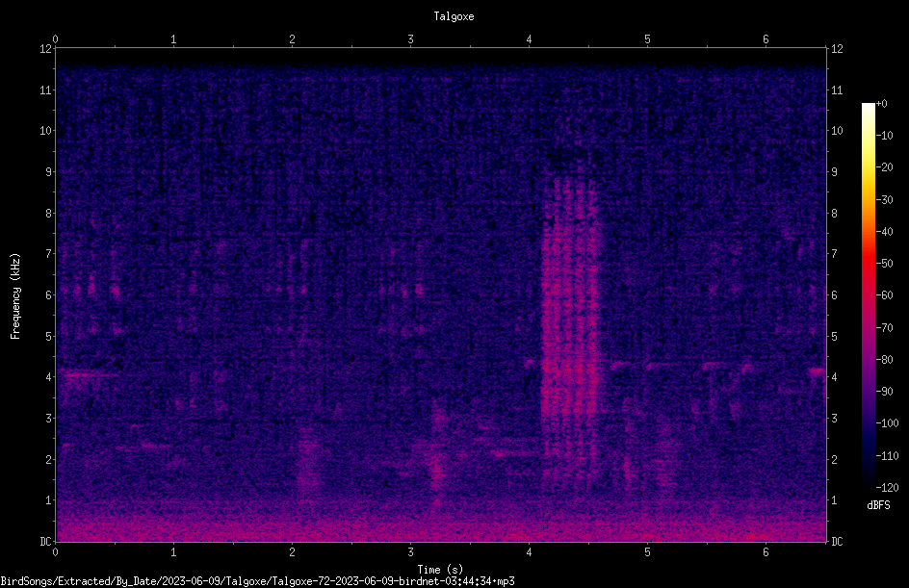Screen dimensions: 909x588
Task: Click the 'Time (s)' axis label
Action: tap(440, 570)
